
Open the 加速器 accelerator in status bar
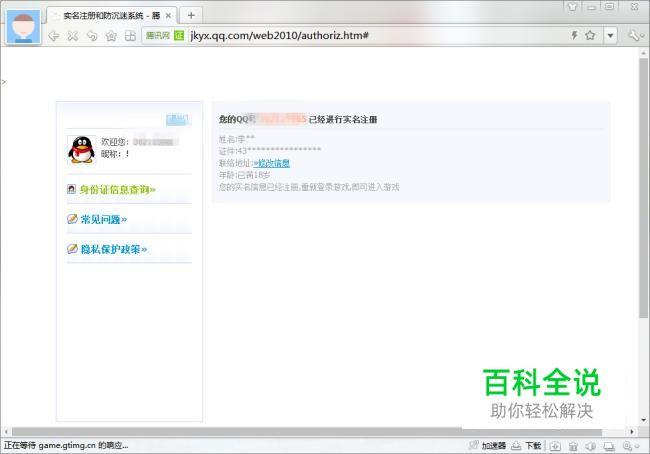click(x=488, y=446)
